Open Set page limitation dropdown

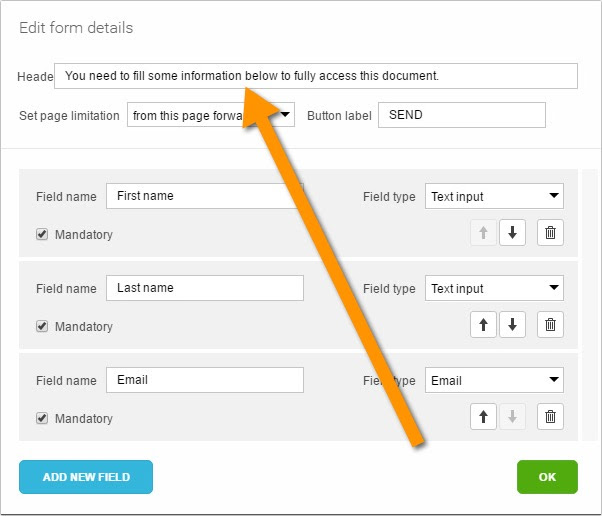211,114
